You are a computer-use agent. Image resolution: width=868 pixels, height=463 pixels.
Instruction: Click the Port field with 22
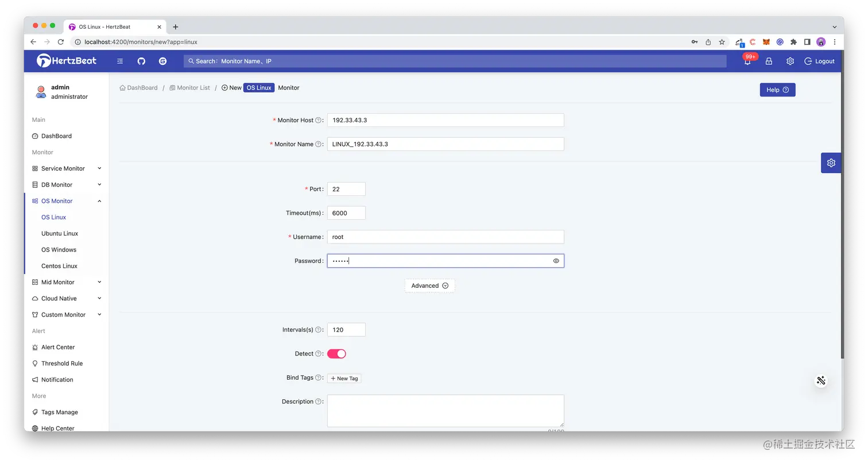coord(346,189)
